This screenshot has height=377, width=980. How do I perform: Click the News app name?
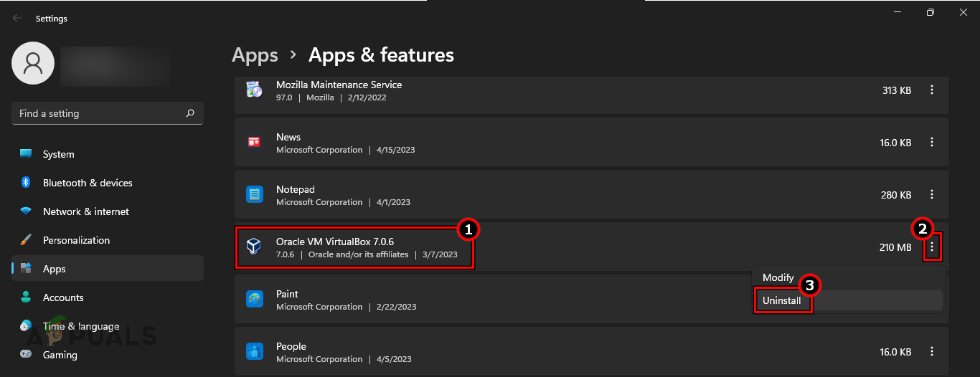click(x=288, y=137)
